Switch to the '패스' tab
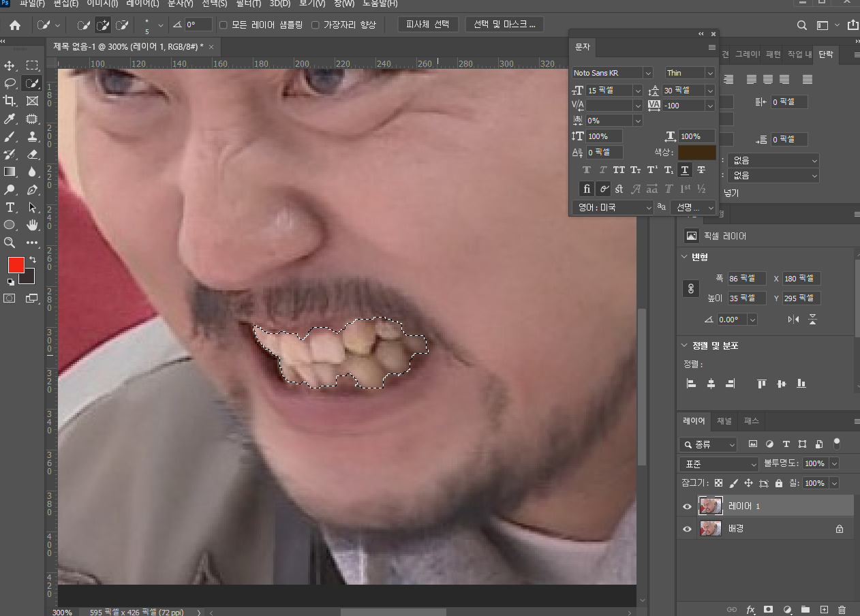Image resolution: width=860 pixels, height=616 pixels. click(x=752, y=421)
